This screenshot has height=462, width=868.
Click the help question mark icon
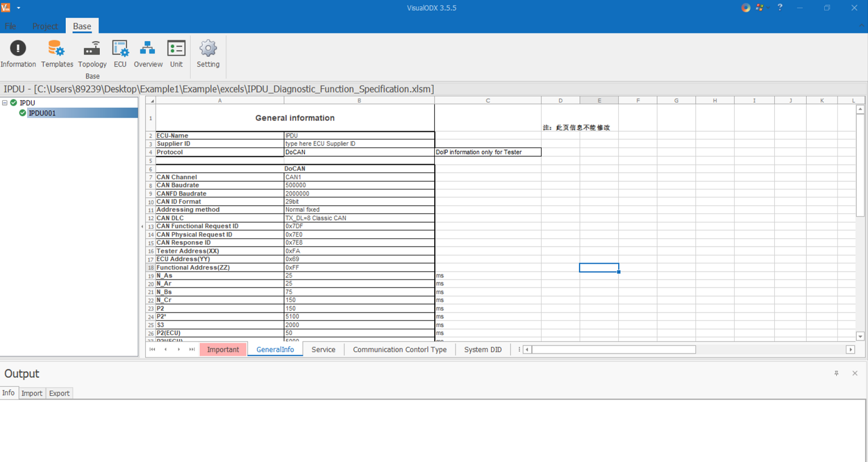tap(780, 7)
